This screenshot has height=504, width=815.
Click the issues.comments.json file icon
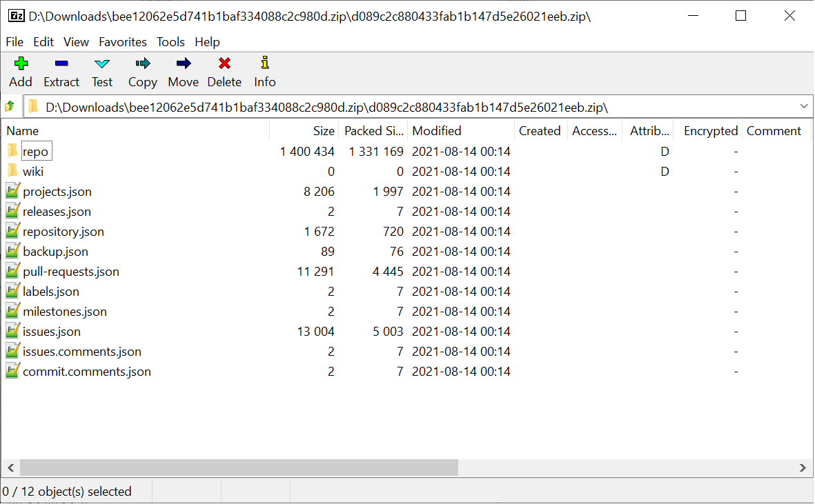pyautogui.click(x=12, y=351)
